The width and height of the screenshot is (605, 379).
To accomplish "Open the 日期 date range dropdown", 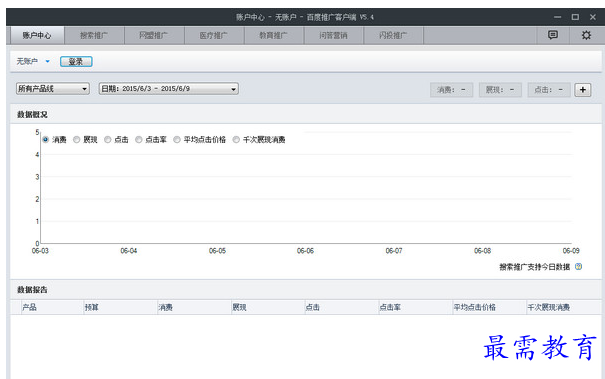I will pos(169,89).
